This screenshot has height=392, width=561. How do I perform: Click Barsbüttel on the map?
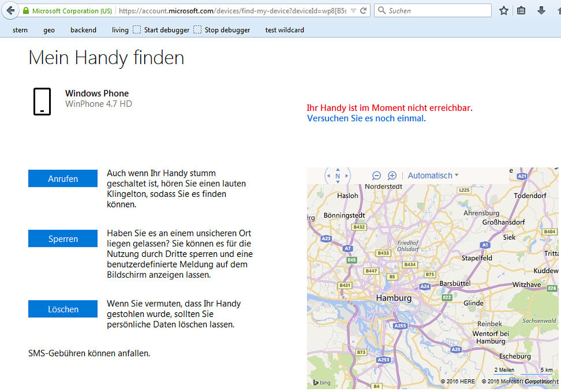point(455,283)
